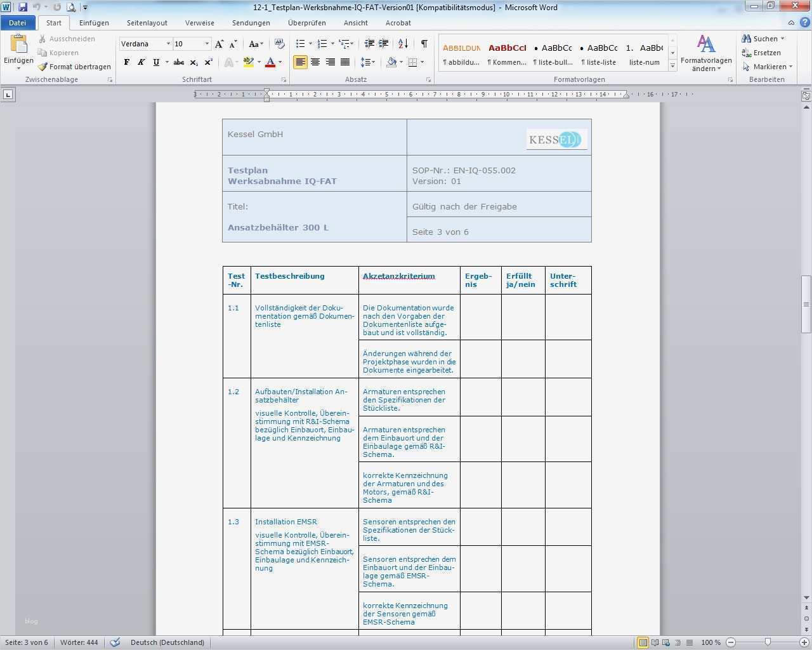
Task: Show or hide the ruler above the scrollbar
Action: click(806, 96)
